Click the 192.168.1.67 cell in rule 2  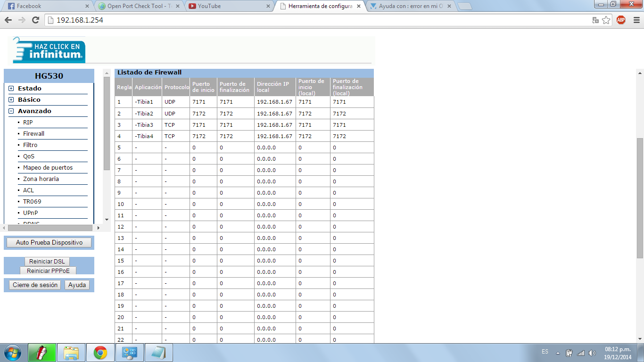pyautogui.click(x=275, y=113)
